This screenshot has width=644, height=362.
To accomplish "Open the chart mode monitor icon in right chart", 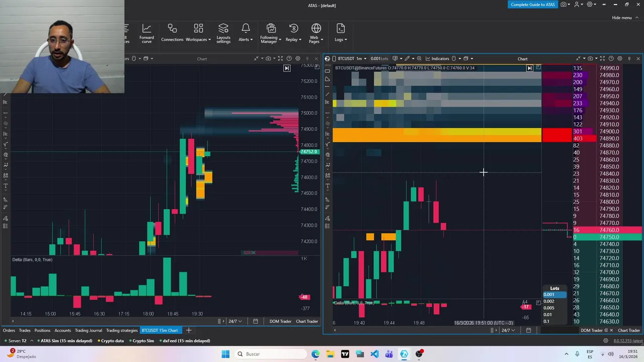I will pyautogui.click(x=395, y=59).
